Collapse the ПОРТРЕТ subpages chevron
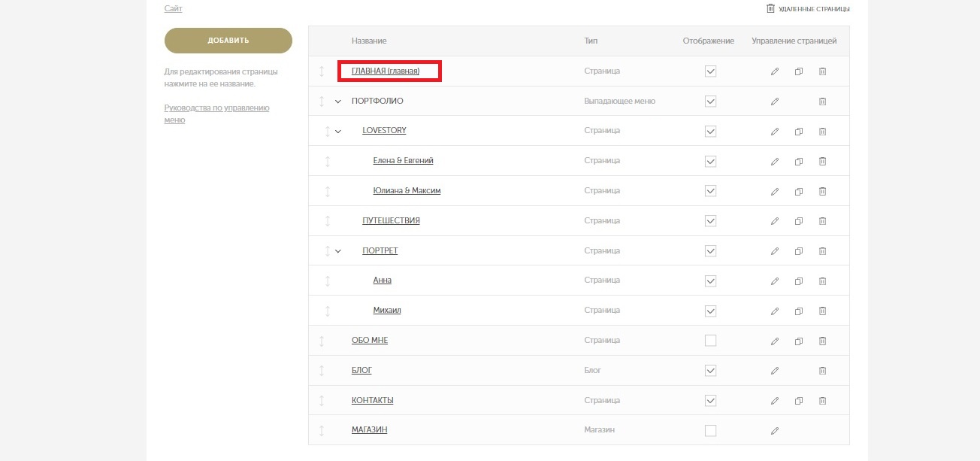Viewport: 980px width, 461px height. (x=338, y=251)
